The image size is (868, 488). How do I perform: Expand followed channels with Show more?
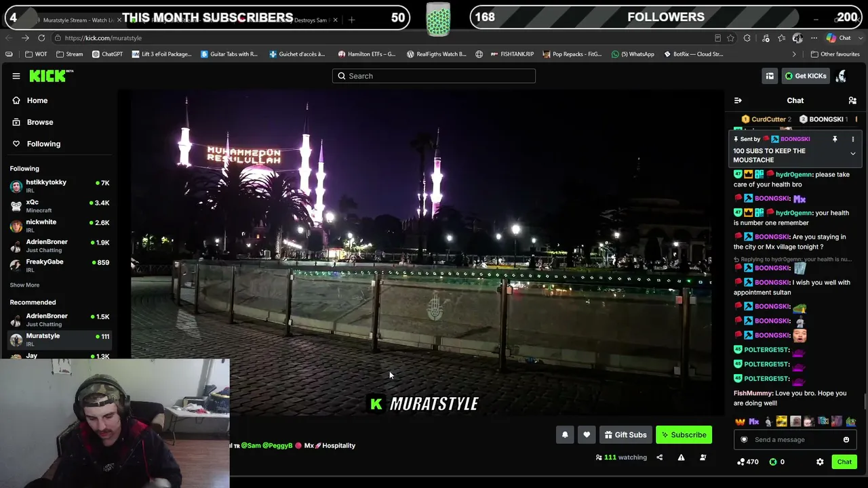point(24,285)
